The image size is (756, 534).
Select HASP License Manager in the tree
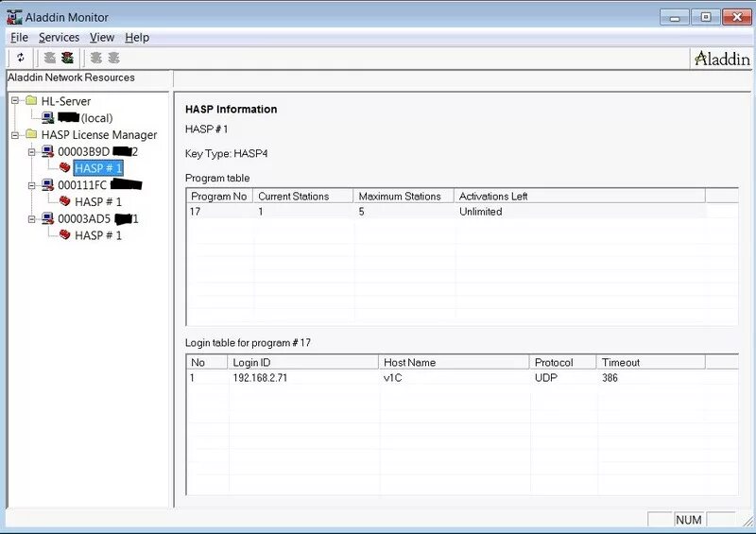pos(99,135)
